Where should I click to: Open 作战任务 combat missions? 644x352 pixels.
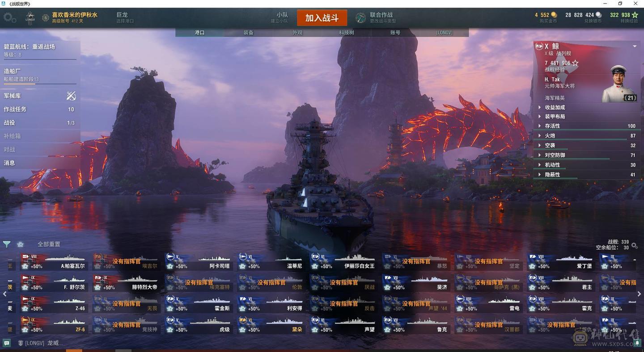click(40, 109)
